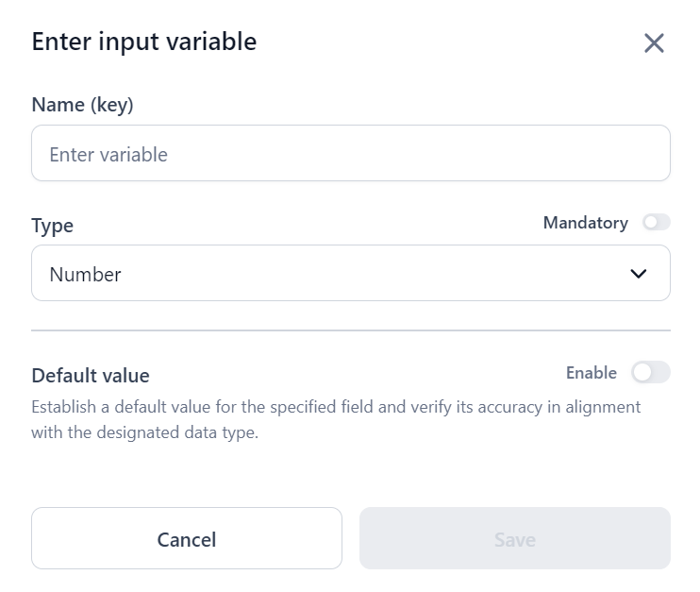Close the Enter input variable dialog
Screen dimensions: 700x592
(654, 42)
